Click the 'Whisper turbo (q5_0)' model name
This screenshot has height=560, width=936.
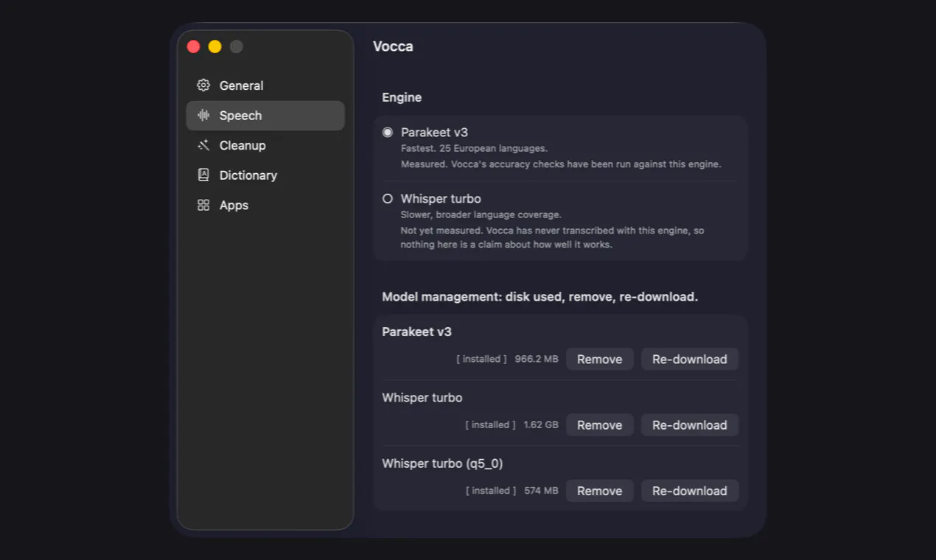442,464
